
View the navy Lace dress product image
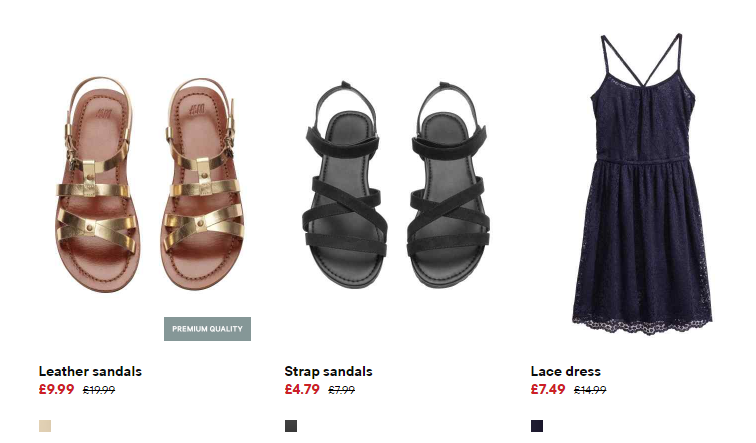(x=642, y=184)
